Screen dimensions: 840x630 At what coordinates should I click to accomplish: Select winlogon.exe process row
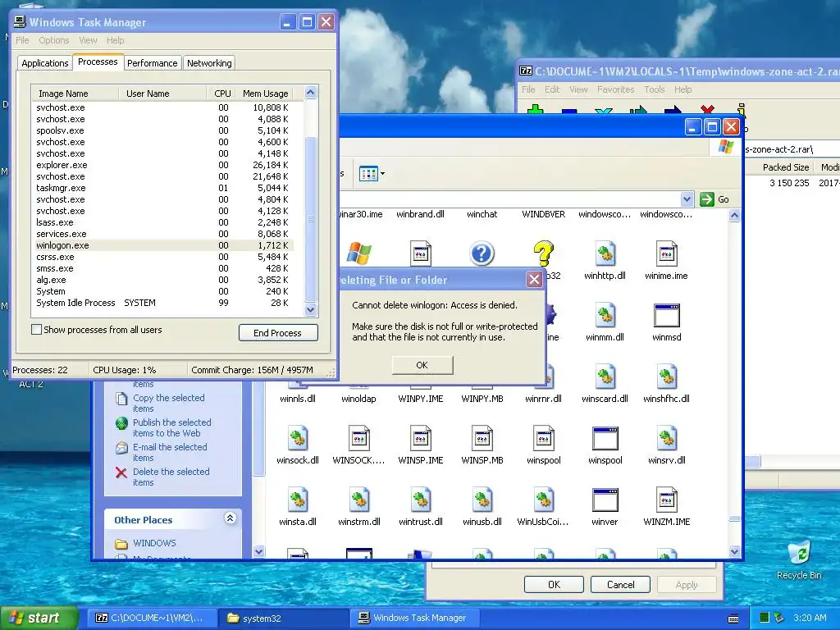coord(163,245)
